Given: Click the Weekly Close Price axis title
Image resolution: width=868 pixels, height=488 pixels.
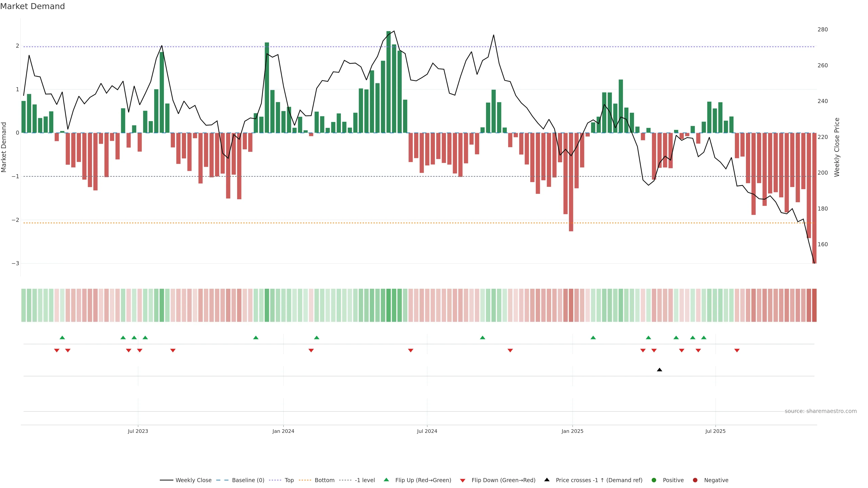Looking at the screenshot, I should click(837, 147).
